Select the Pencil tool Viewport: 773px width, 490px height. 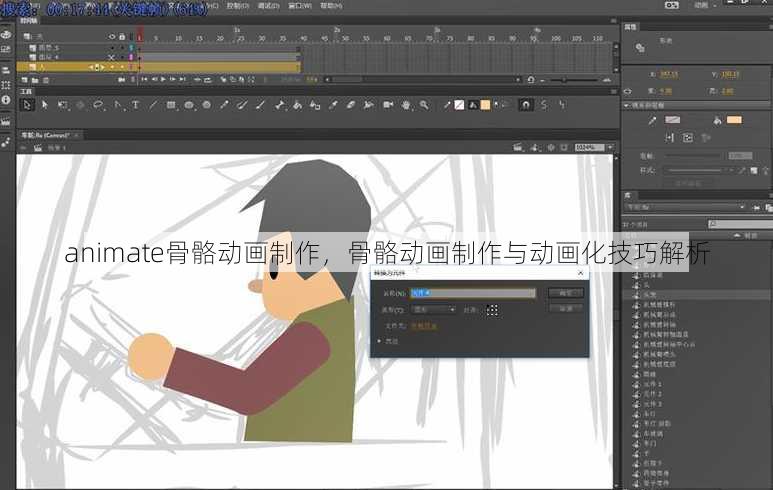[224, 105]
